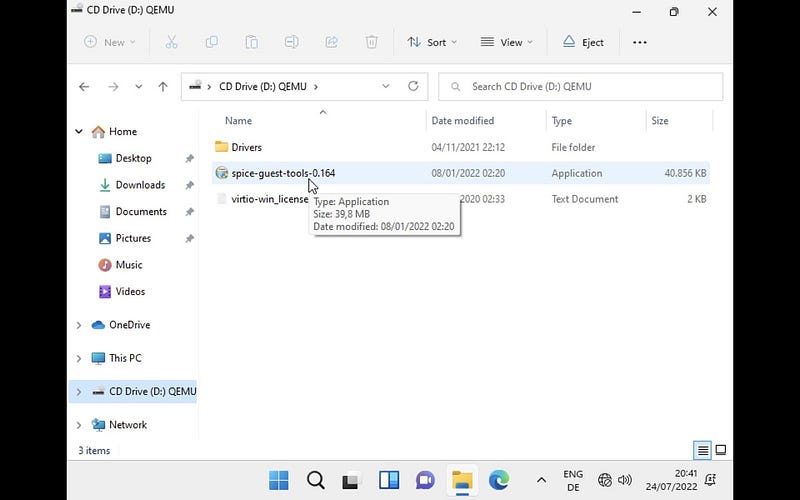Unpin Desktop using its pin icon
Screen dimensions: 800x500
(189, 159)
